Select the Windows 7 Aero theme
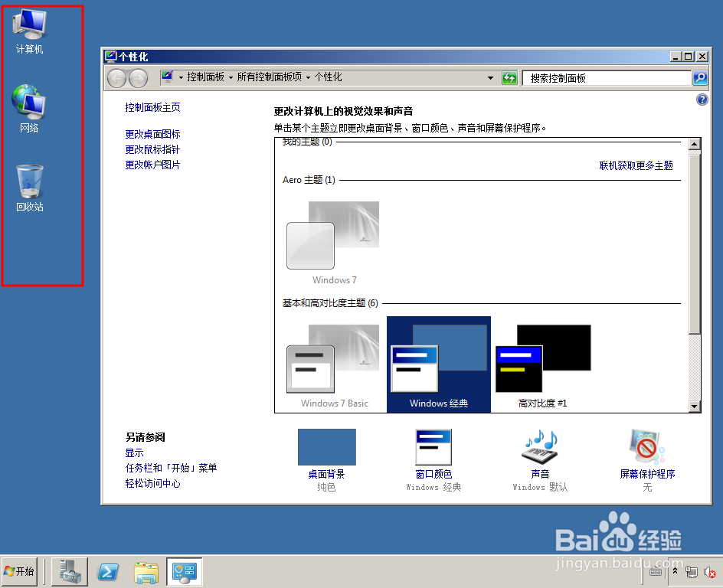The image size is (723, 588). tap(334, 243)
